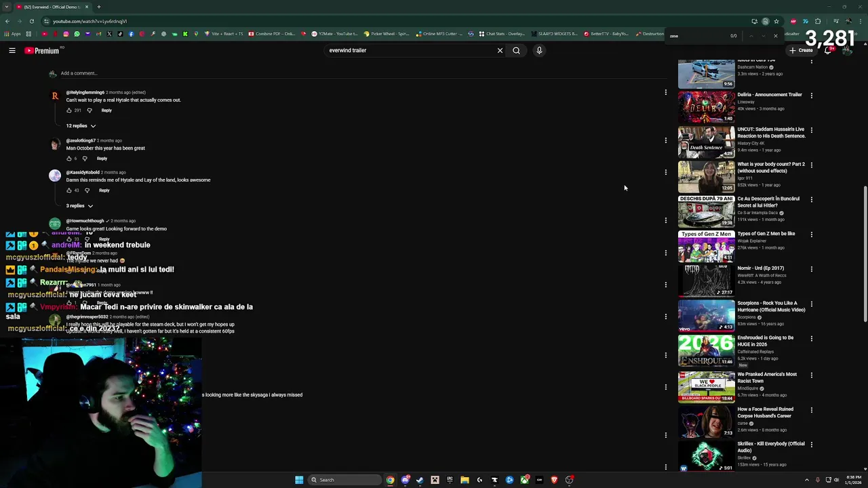868x488 pixels.
Task: Close the find-in-page bar
Action: (776, 36)
